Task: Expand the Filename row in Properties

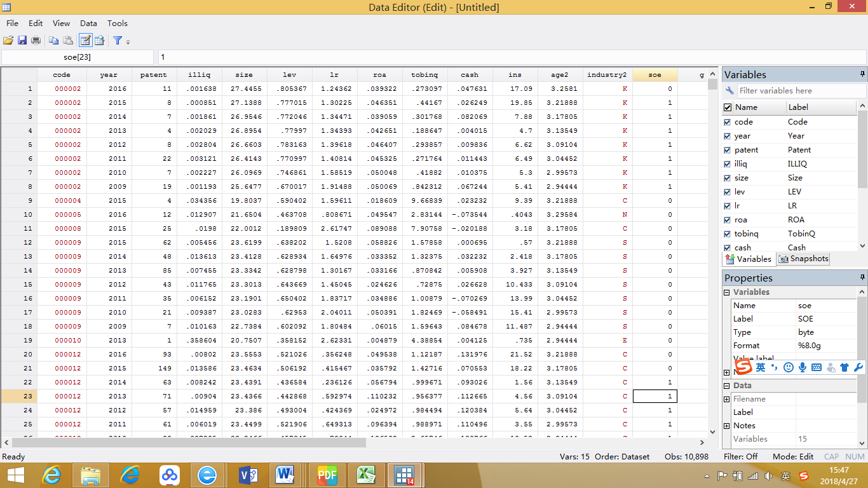Action: (x=727, y=399)
